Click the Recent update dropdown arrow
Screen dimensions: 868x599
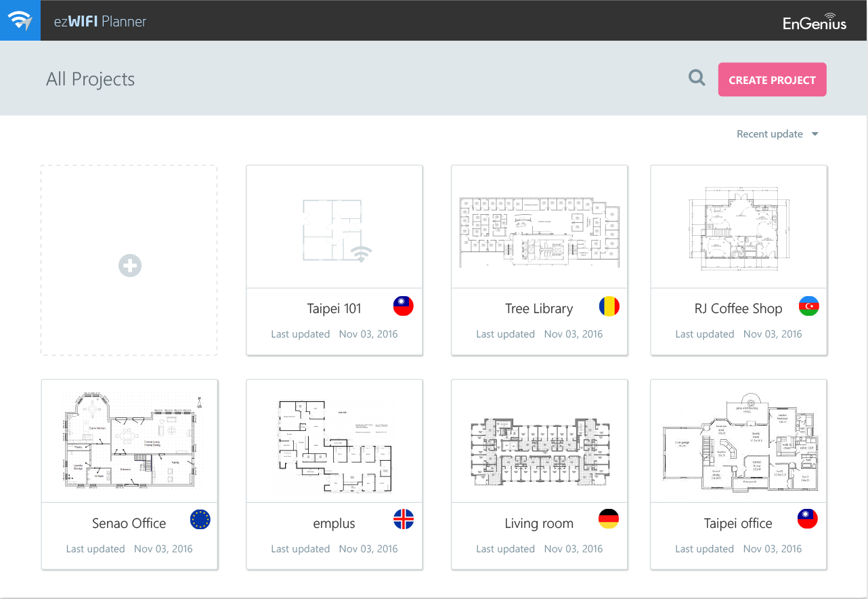pos(815,134)
